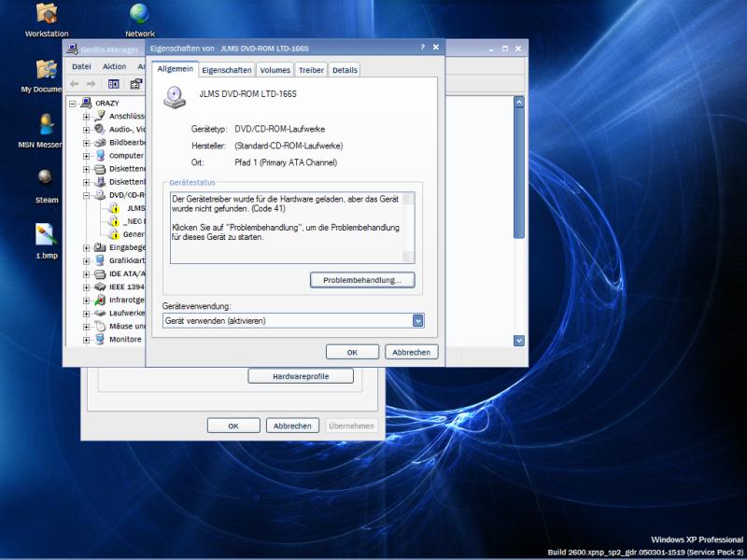Click the Geräte-Manager vertical scrollbar thumb
The height and width of the screenshot is (560, 747).
pyautogui.click(x=519, y=173)
